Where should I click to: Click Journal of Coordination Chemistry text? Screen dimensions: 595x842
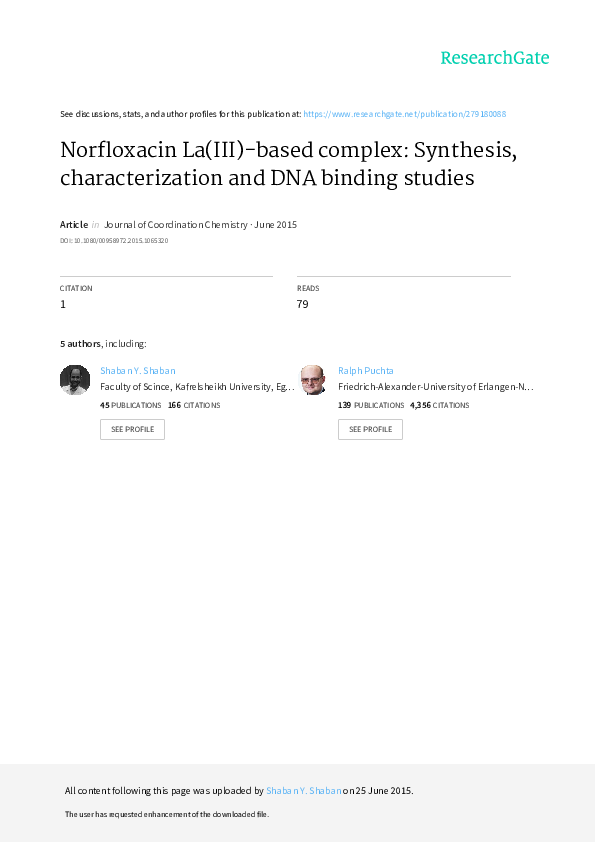tap(176, 224)
